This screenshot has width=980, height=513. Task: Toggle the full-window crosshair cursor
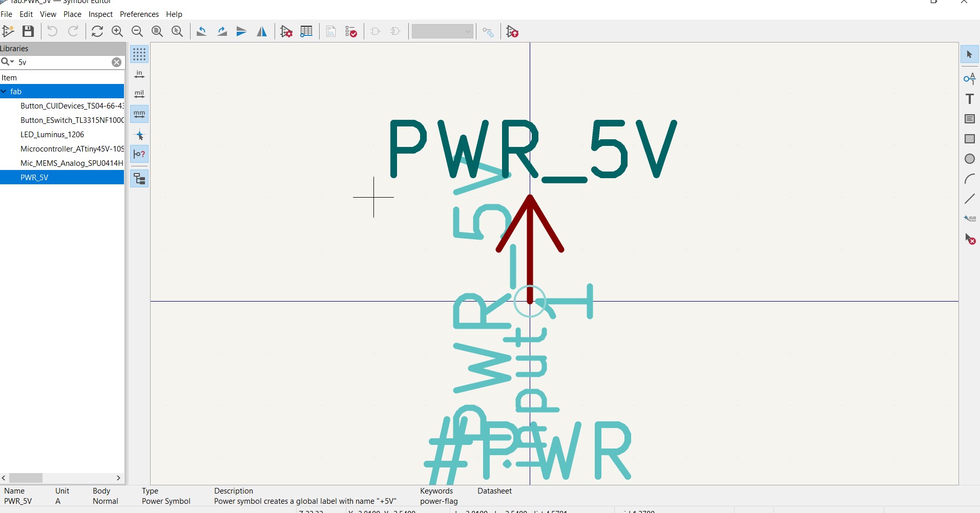(139, 135)
